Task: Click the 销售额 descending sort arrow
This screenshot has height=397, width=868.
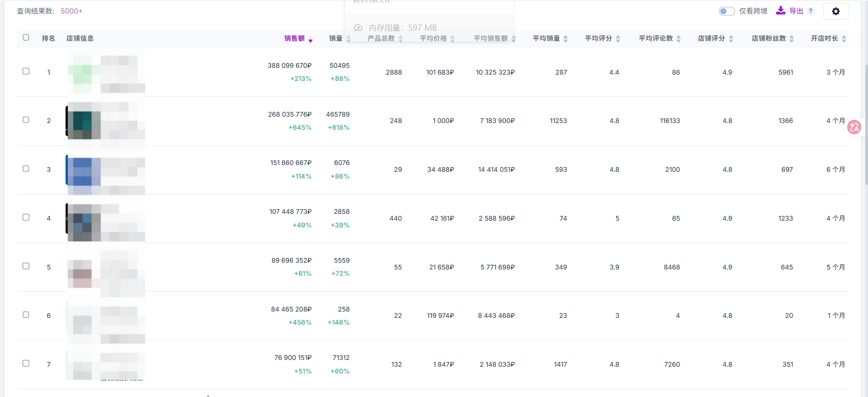Action: point(311,40)
